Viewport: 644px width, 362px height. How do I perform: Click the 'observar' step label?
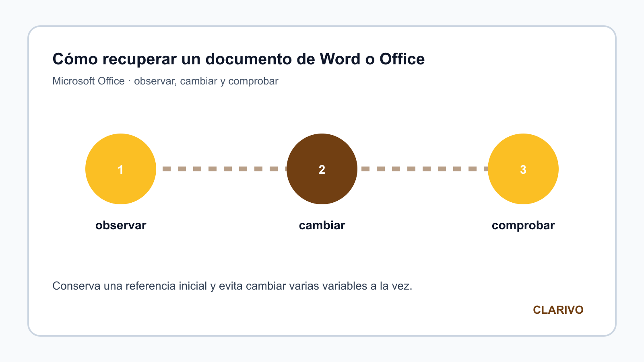point(121,225)
